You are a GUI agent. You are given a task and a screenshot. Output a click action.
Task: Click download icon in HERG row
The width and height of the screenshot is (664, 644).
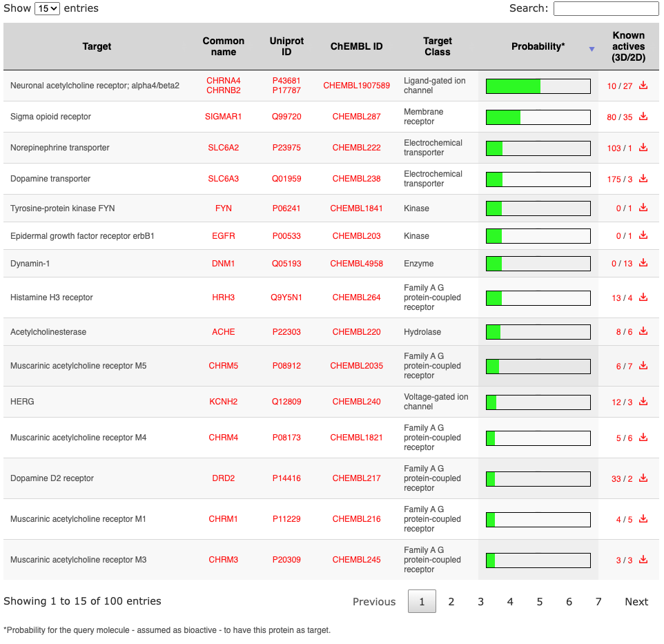click(x=643, y=402)
